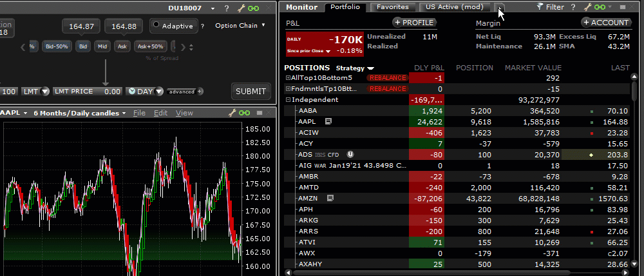Open chart View menu
Image resolution: width=644 pixels, height=276 pixels.
(184, 113)
